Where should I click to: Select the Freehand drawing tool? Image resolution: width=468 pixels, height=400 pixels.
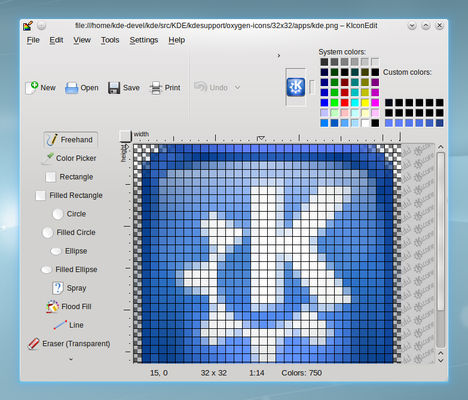pyautogui.click(x=71, y=140)
